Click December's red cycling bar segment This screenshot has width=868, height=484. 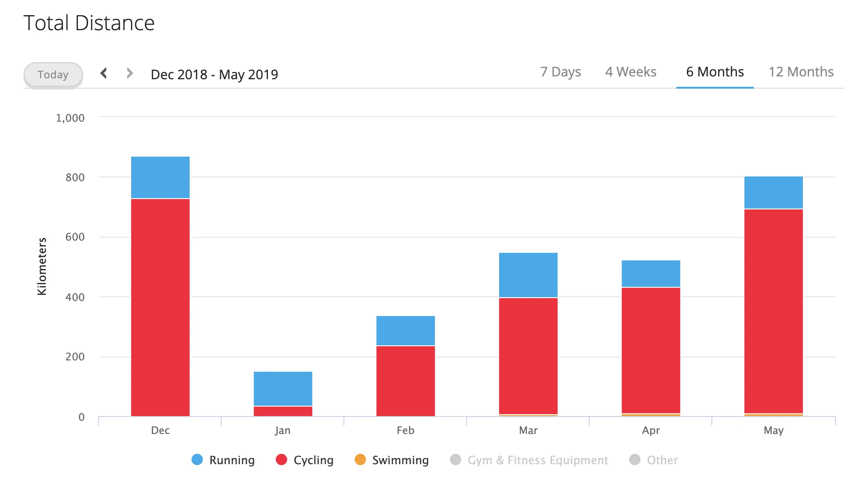pos(160,307)
